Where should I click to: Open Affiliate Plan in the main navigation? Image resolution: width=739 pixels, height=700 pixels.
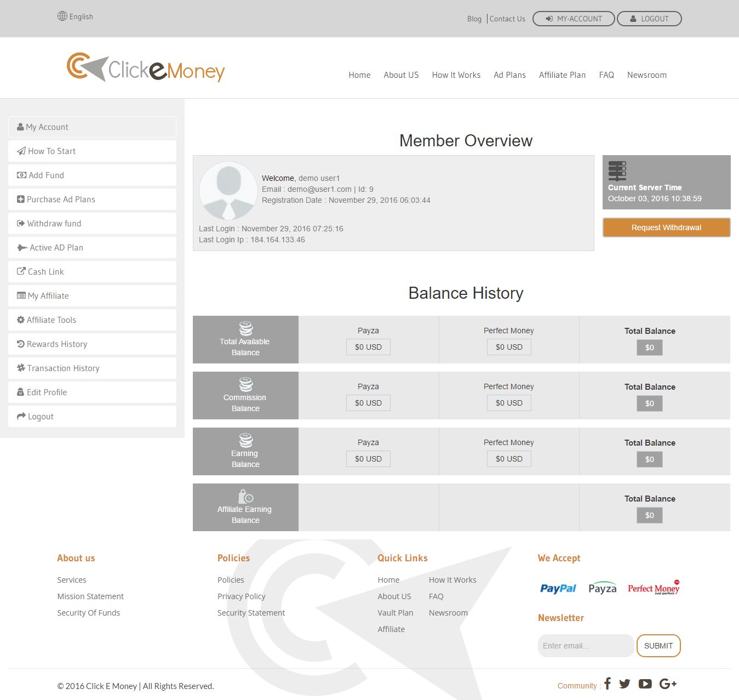[x=563, y=75]
